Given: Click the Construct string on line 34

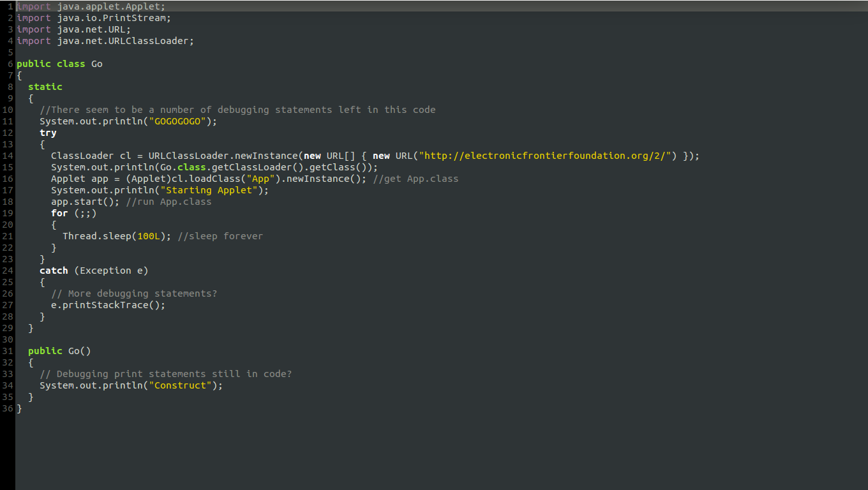Looking at the screenshot, I should (x=179, y=385).
